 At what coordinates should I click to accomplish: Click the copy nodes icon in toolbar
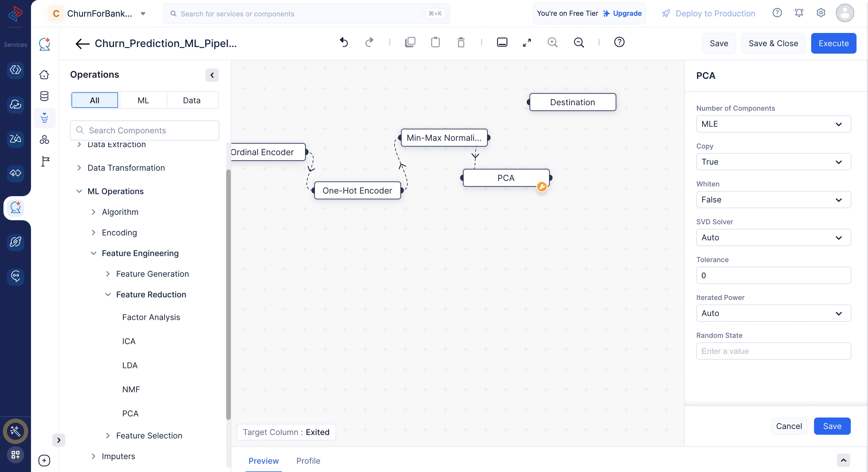(410, 42)
